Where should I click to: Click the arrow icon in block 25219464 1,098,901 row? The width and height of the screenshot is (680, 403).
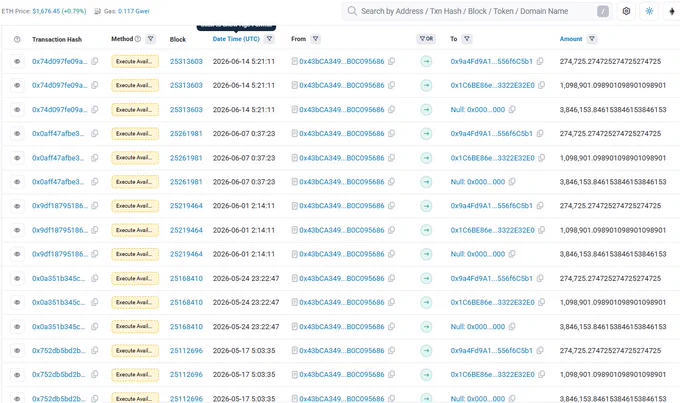coord(426,230)
